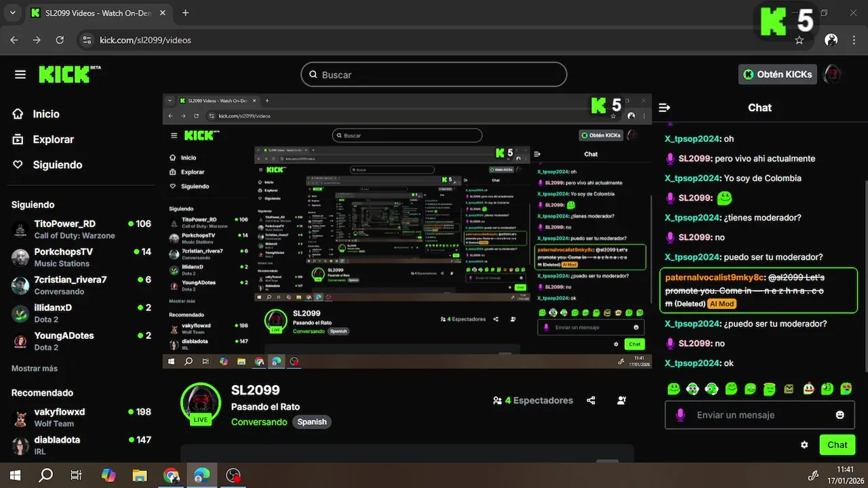The image size is (868, 488).
Task: Open Siguiendo in sidebar
Action: click(57, 165)
